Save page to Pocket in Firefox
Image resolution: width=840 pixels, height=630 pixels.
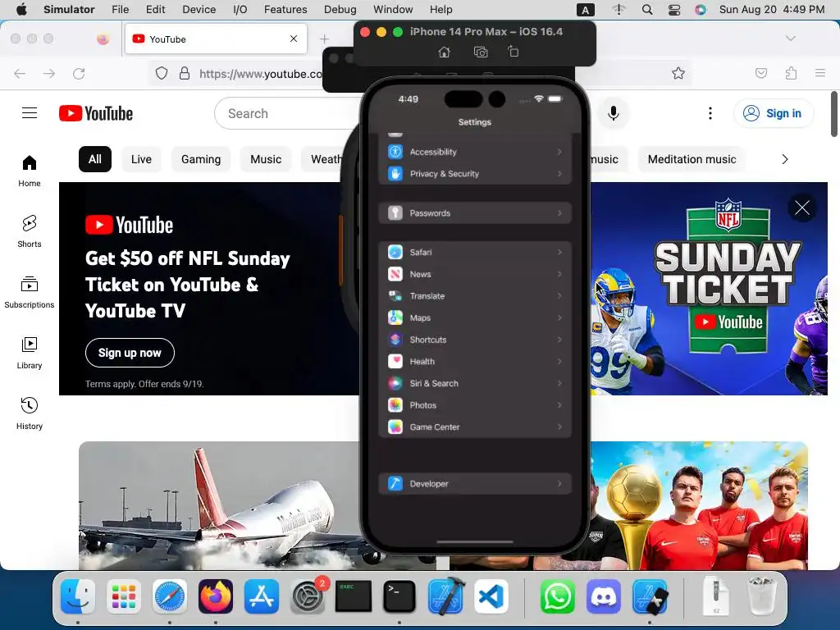[x=761, y=73]
